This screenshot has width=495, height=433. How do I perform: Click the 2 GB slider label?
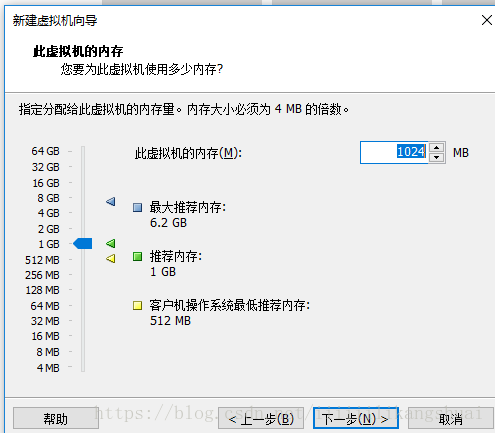[48, 229]
